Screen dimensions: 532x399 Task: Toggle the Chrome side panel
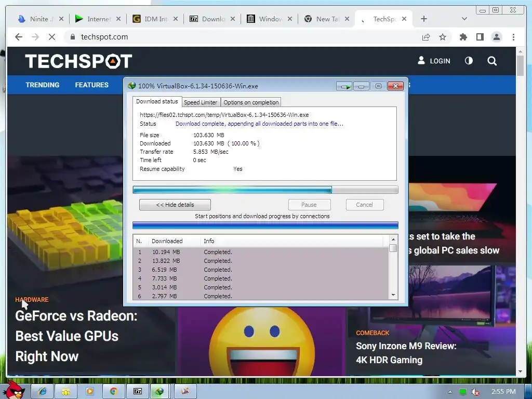(480, 37)
